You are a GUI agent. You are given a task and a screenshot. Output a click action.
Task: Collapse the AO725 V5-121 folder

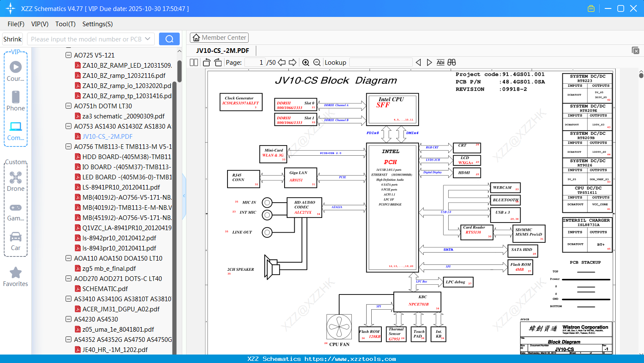69,55
